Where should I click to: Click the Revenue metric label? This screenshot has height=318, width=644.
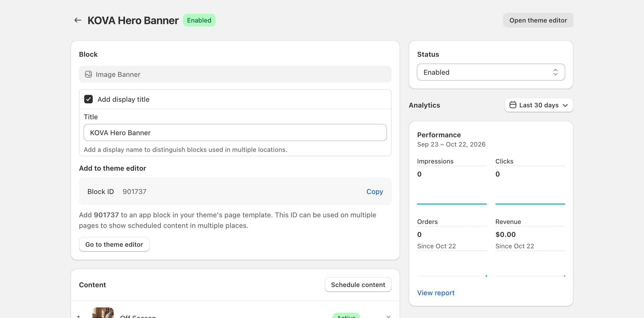pos(508,222)
